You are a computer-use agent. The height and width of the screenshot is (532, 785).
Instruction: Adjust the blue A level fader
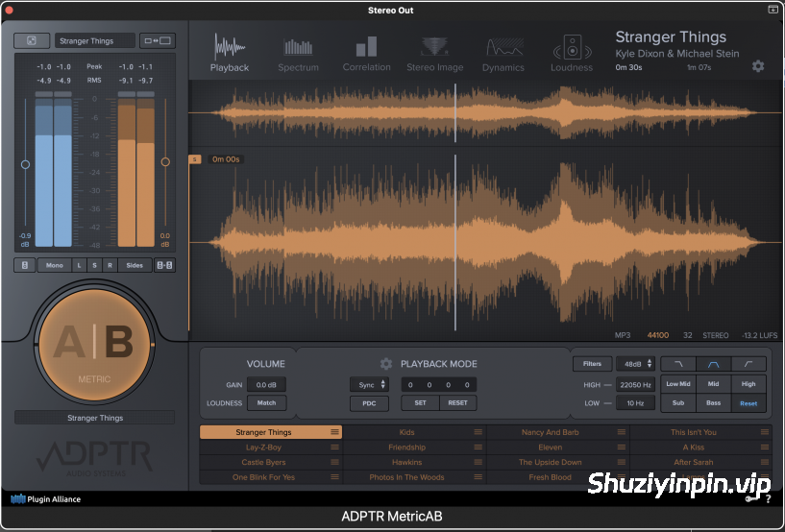[25, 164]
